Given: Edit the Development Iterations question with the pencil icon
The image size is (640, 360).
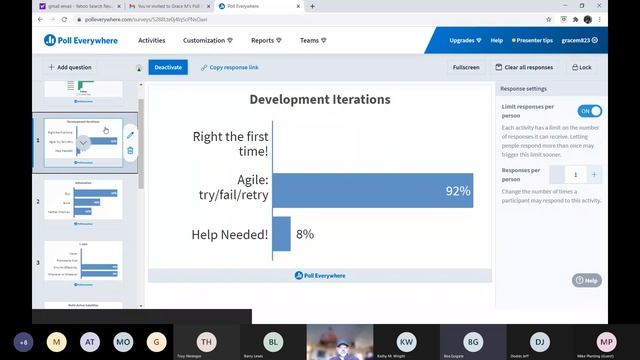Looking at the screenshot, I should 130,135.
